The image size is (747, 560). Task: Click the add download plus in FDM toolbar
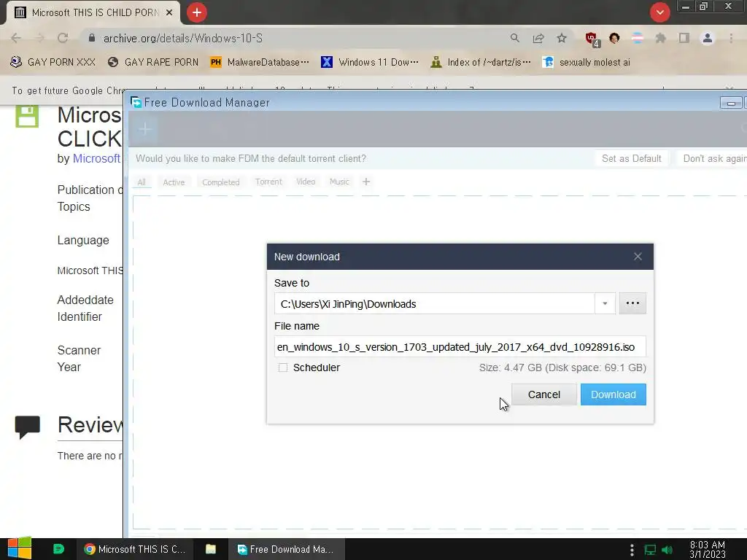pyautogui.click(x=145, y=129)
